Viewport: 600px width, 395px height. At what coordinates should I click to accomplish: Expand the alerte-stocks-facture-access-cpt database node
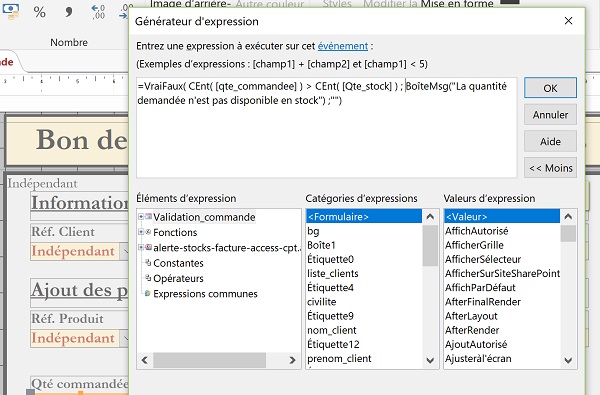tap(141, 247)
